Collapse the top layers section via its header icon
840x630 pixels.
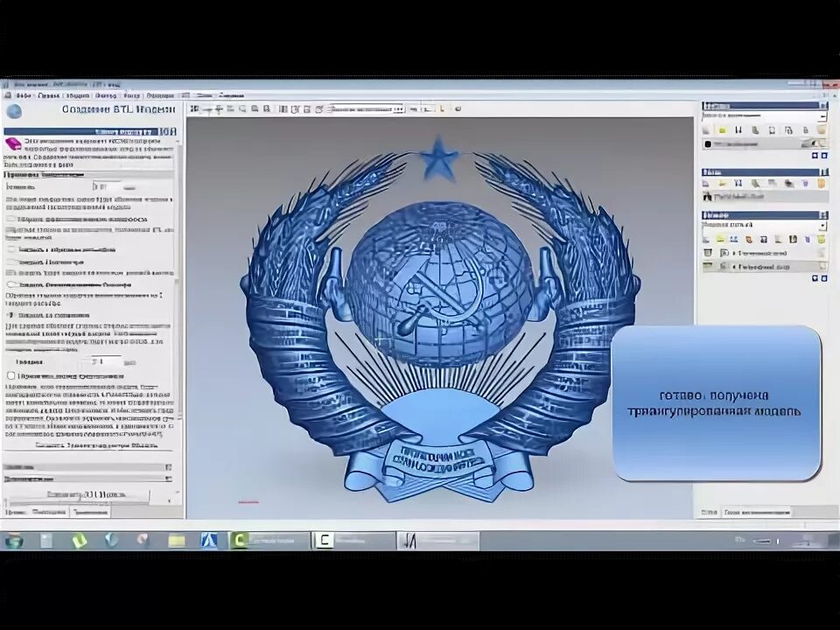(x=824, y=106)
